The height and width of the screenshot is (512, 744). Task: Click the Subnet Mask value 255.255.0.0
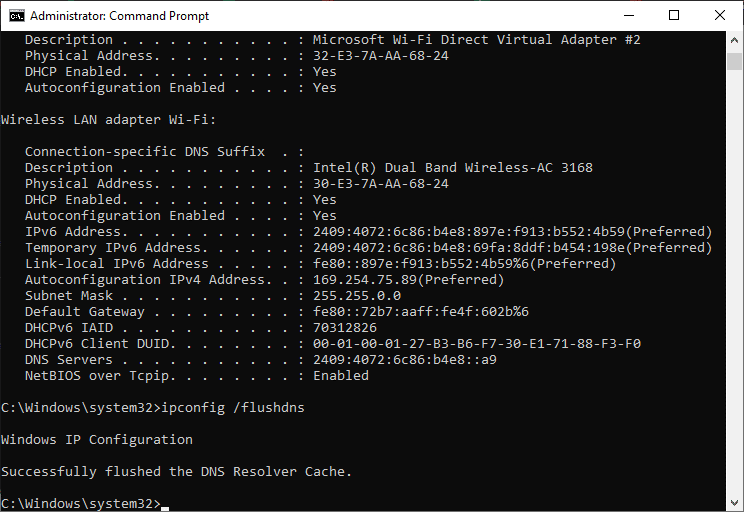coord(357,296)
